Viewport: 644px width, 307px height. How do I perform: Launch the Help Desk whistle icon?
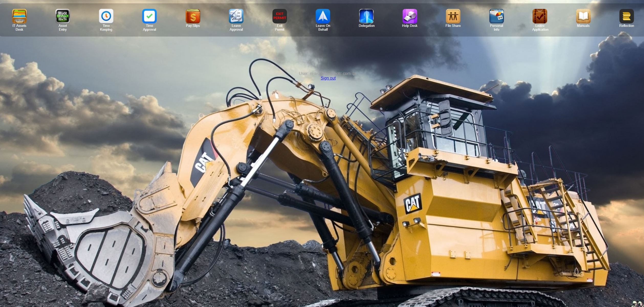pyautogui.click(x=410, y=16)
